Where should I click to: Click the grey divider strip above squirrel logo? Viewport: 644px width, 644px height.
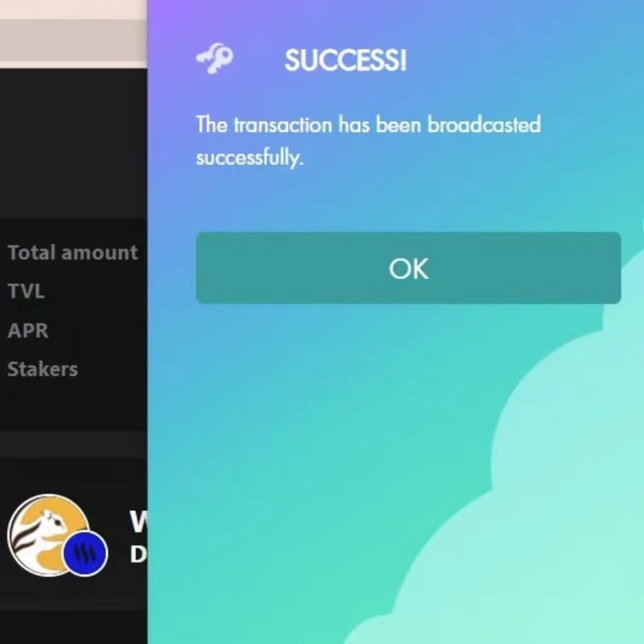tap(73, 444)
